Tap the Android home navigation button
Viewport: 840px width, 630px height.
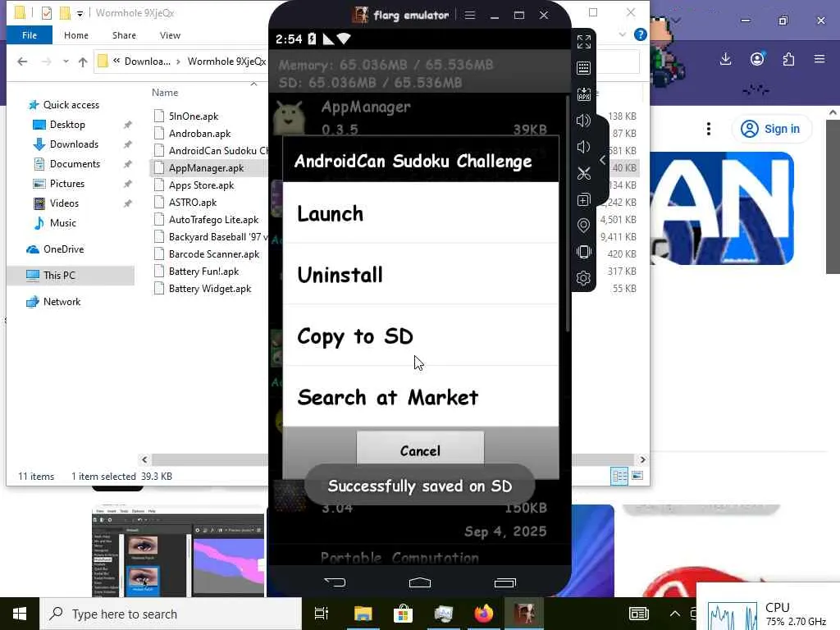coord(420,582)
